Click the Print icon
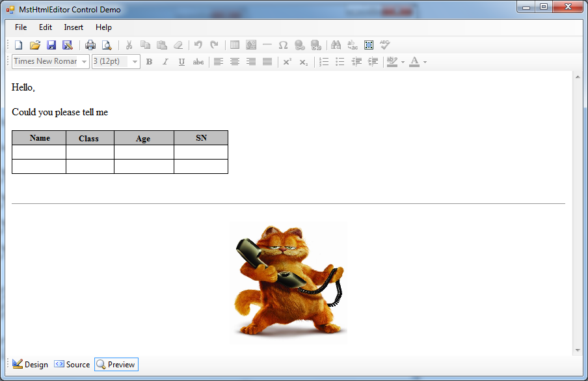The image size is (588, 381). (x=90, y=45)
